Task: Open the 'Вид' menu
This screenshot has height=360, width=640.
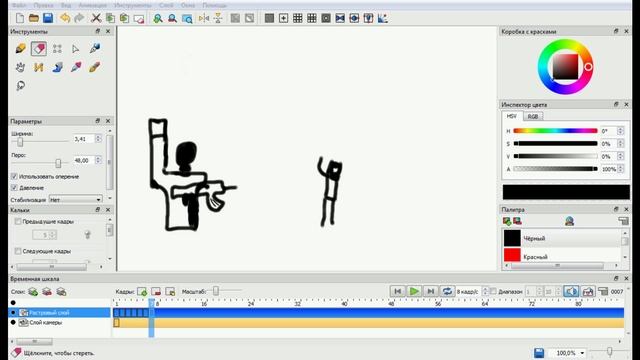Action: click(x=66, y=5)
